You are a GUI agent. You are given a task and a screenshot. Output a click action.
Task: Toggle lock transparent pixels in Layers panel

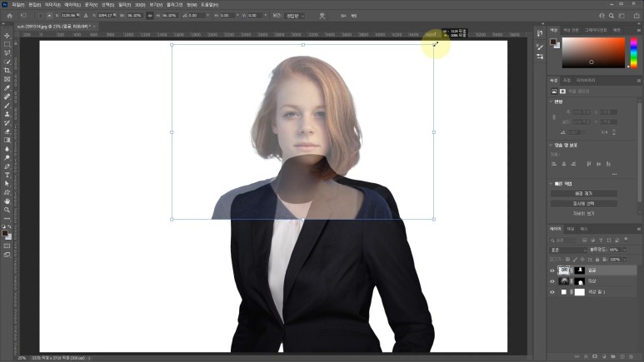click(567, 260)
